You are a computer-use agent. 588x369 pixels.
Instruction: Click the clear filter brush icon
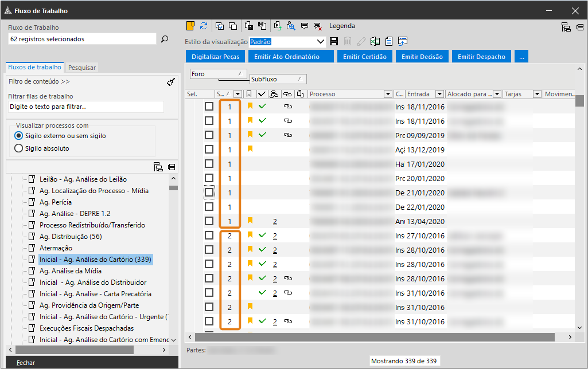[x=171, y=82]
